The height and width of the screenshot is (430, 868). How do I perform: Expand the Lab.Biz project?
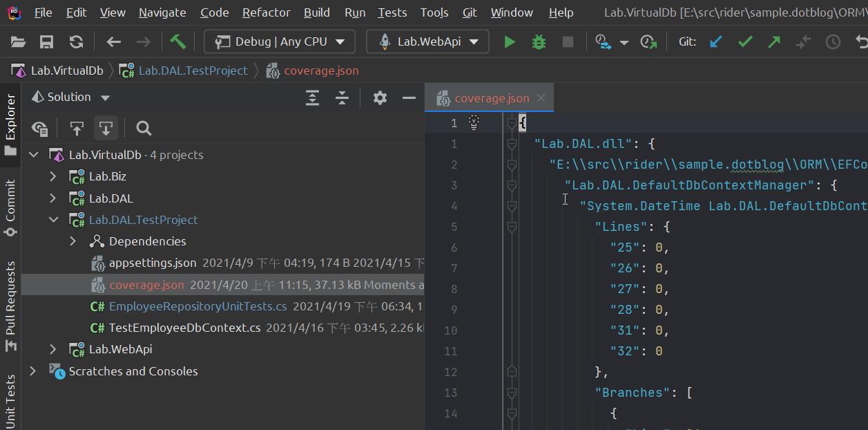53,176
